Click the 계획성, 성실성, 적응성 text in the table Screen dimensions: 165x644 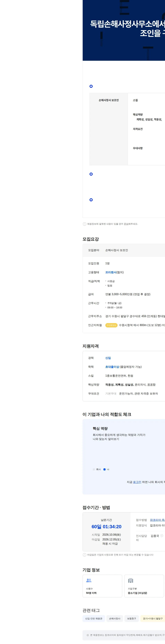(x=149, y=120)
